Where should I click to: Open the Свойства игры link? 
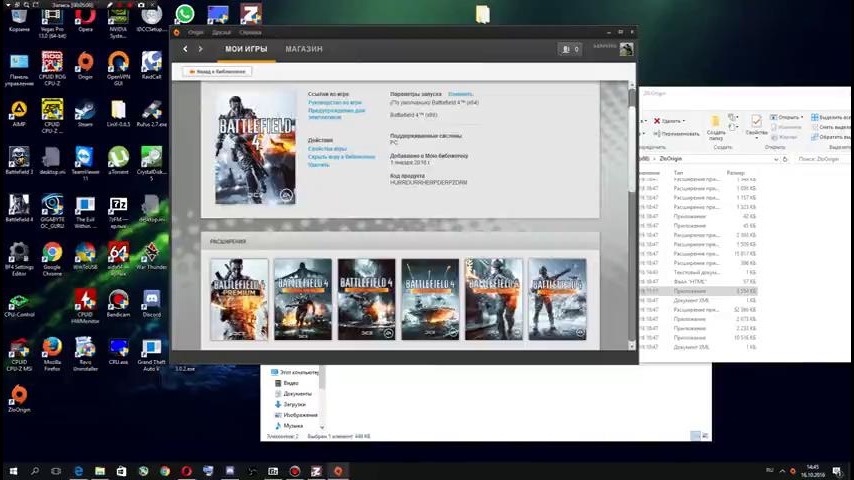click(327, 149)
